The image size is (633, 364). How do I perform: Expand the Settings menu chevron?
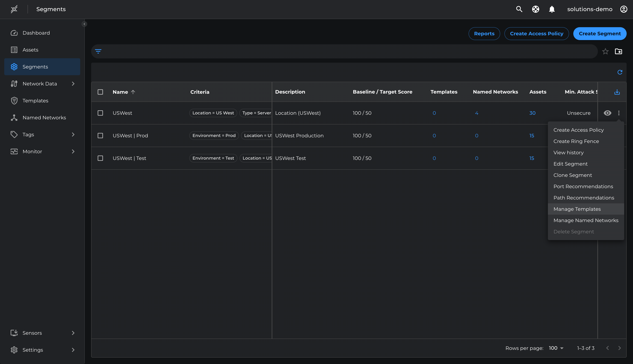(x=73, y=350)
